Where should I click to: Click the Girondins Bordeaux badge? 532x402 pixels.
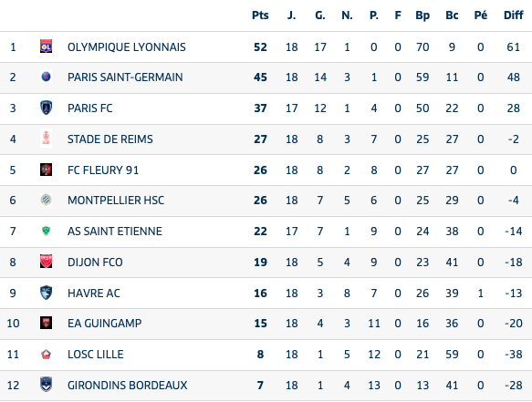[47, 385]
